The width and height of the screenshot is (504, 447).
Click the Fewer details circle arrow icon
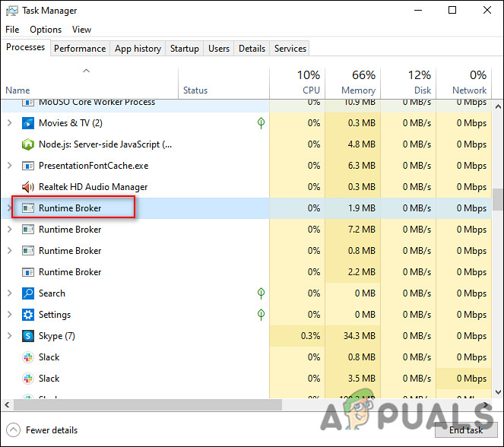click(x=13, y=430)
